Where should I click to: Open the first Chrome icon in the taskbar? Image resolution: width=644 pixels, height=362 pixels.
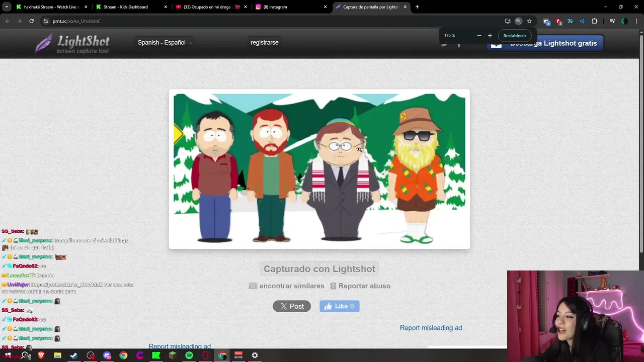pos(123,355)
